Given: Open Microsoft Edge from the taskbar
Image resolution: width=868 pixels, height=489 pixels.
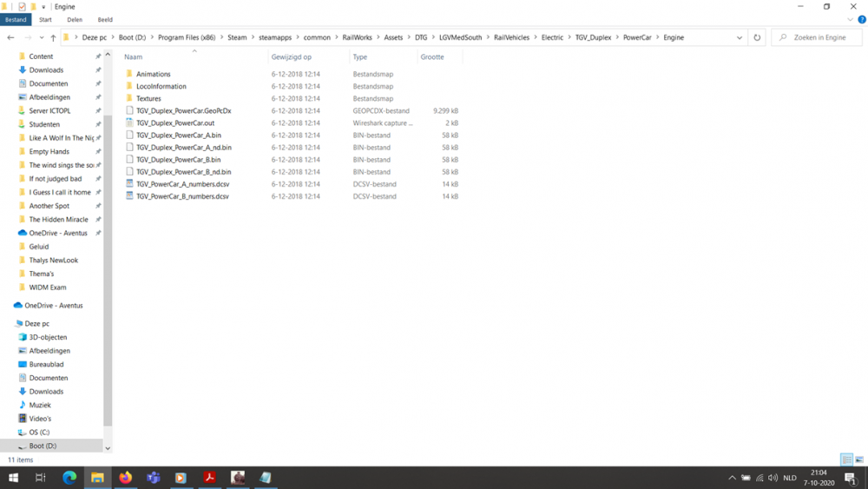Looking at the screenshot, I should [x=69, y=478].
